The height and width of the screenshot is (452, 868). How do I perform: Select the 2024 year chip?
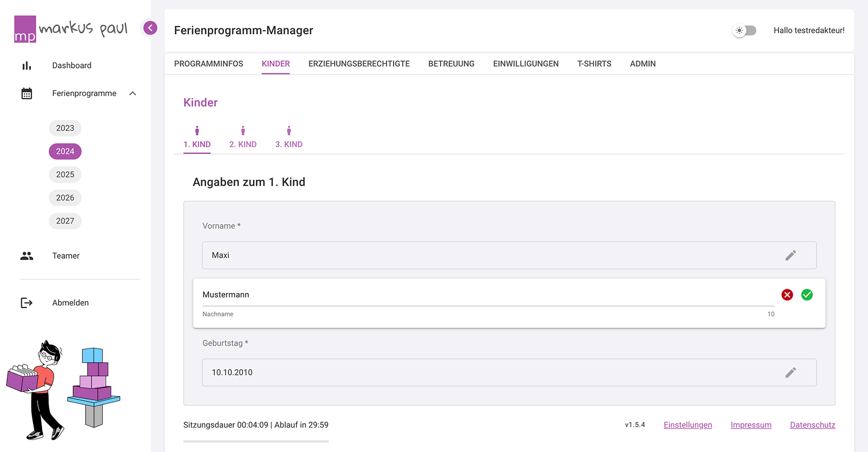coord(65,151)
